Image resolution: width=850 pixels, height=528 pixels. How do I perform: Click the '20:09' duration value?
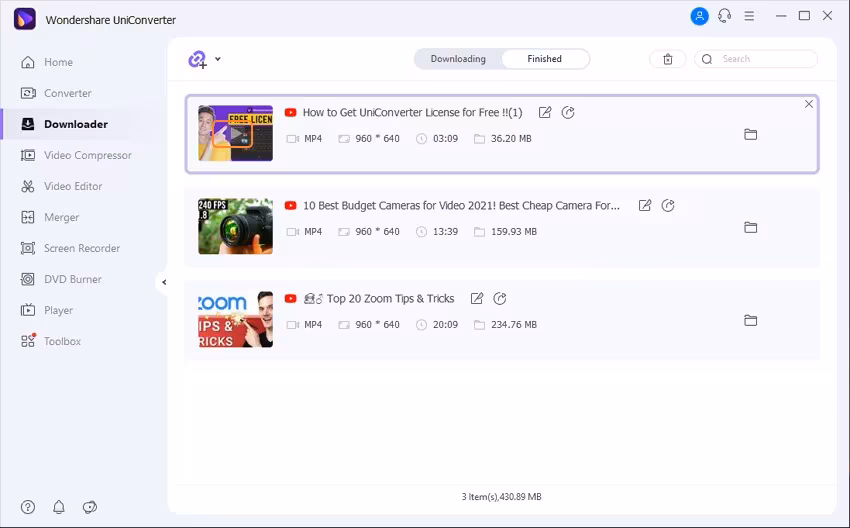tap(446, 325)
